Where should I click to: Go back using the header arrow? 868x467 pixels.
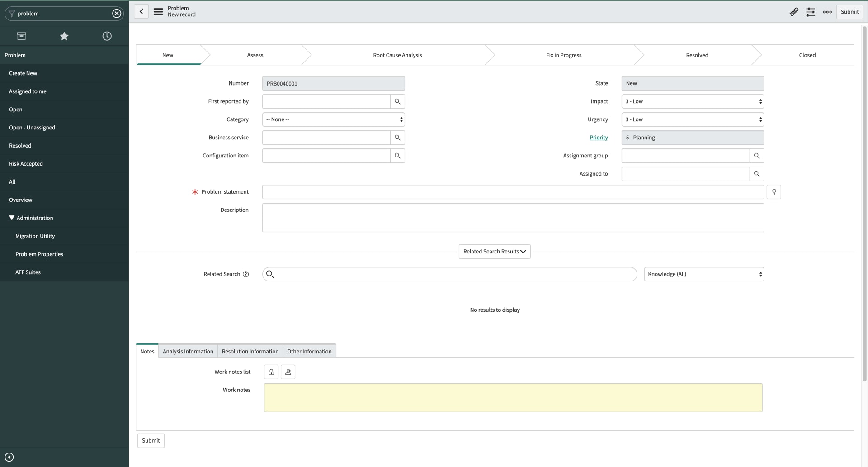(142, 12)
